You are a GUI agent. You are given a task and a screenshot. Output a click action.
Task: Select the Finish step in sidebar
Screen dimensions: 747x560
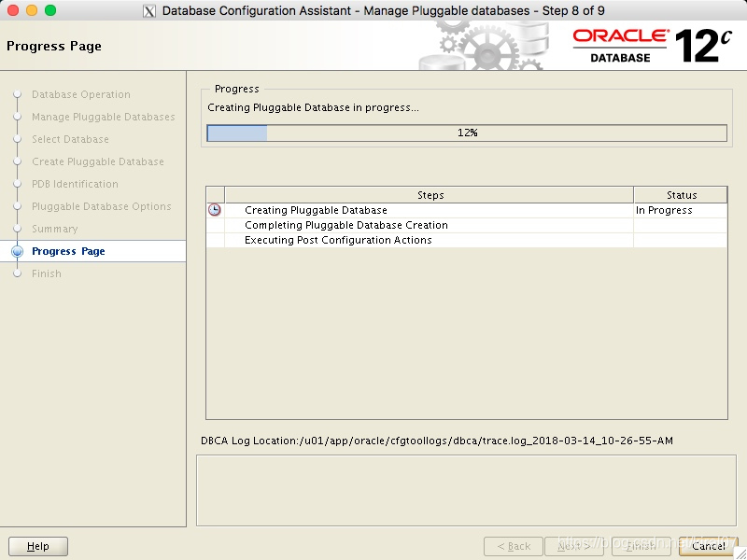47,273
